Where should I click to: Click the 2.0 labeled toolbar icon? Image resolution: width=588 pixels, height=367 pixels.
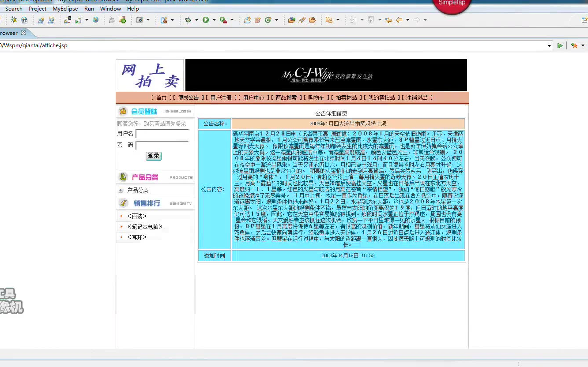click(x=24, y=20)
